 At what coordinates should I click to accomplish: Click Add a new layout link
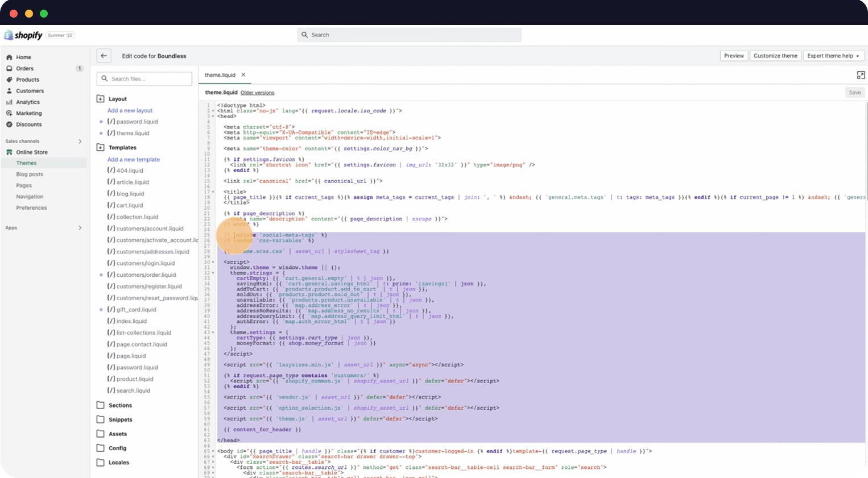130,111
